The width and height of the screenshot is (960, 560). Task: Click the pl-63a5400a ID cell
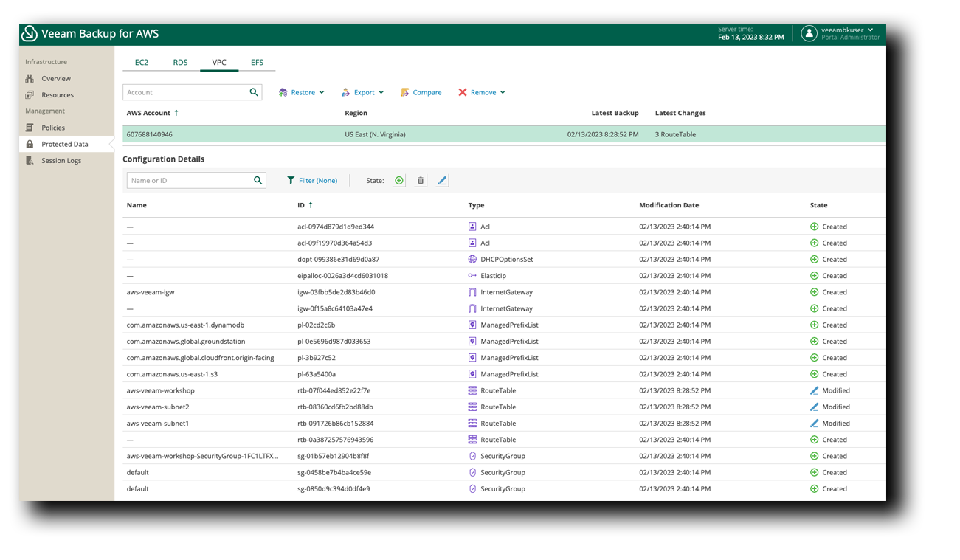click(317, 374)
